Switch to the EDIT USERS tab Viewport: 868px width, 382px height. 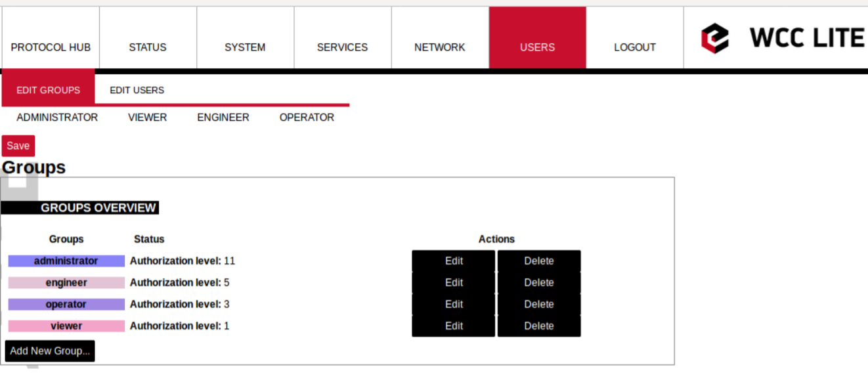click(x=137, y=90)
